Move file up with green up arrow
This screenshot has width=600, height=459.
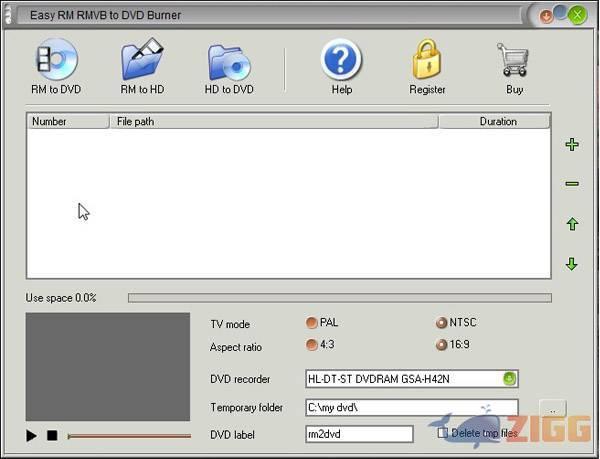pos(572,224)
